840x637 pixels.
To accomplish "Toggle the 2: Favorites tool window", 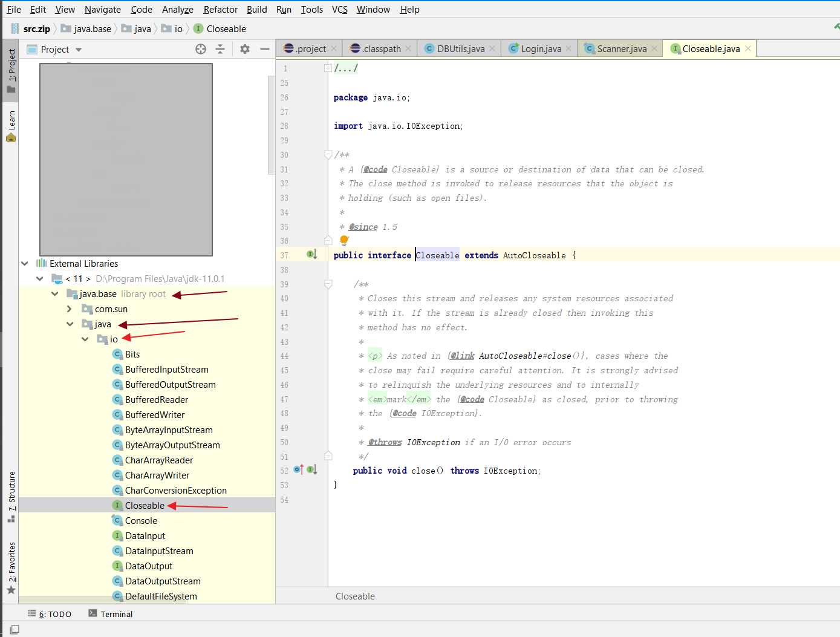I will [x=11, y=568].
